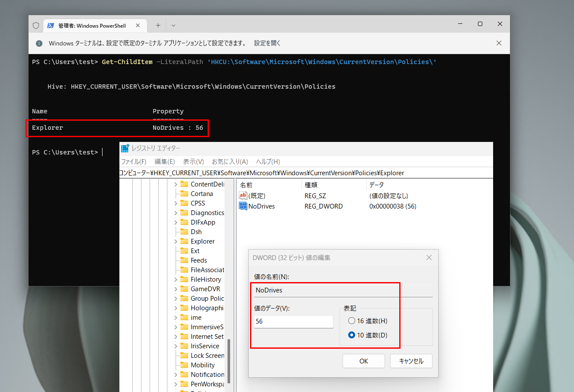Screen dimensions: 574x392
Task: Click the IrisService folder icon
Action: (184, 346)
